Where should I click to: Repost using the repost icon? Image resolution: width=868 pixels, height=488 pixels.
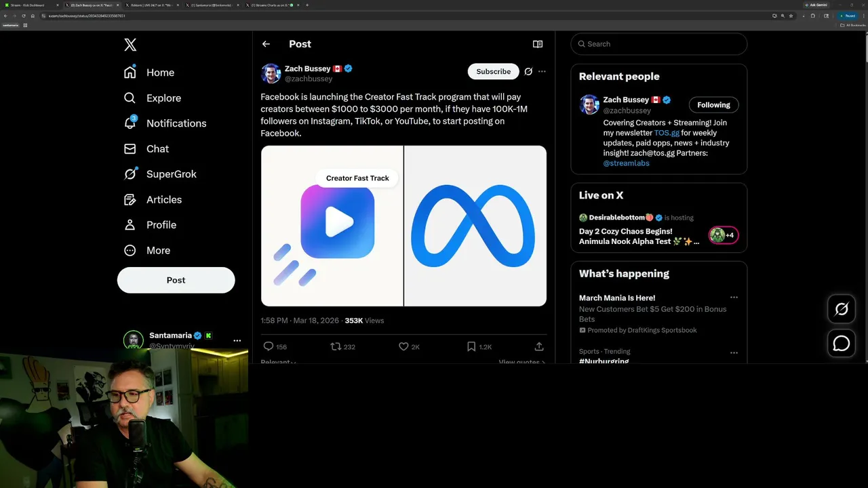click(x=336, y=346)
